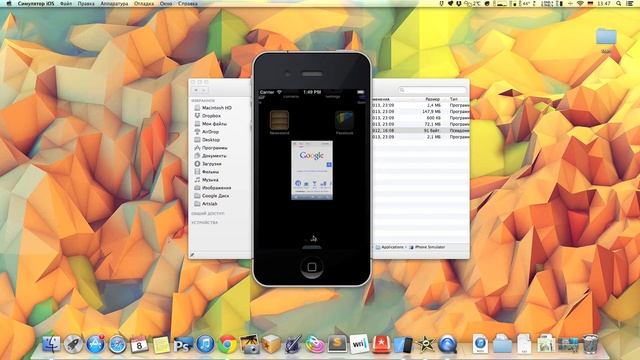This screenshot has height=360, width=640.
Task: Open the colorful palette app in Dock
Action: click(x=315, y=344)
